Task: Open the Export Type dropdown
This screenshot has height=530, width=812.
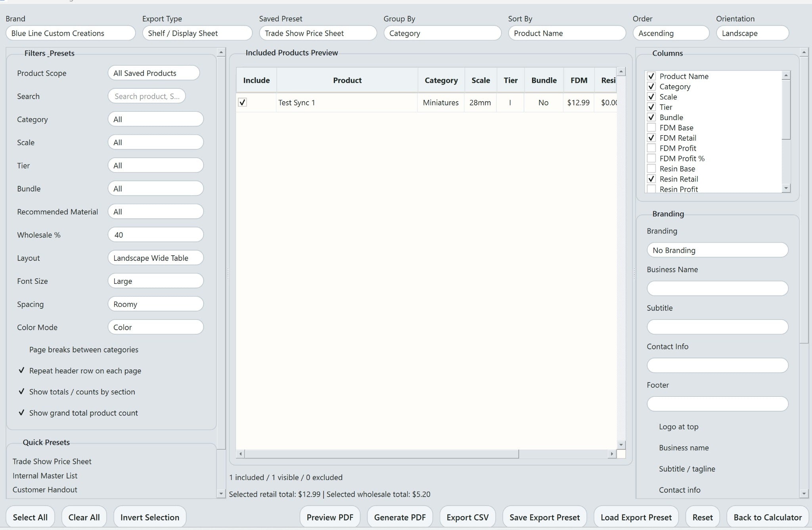Action: click(x=197, y=33)
